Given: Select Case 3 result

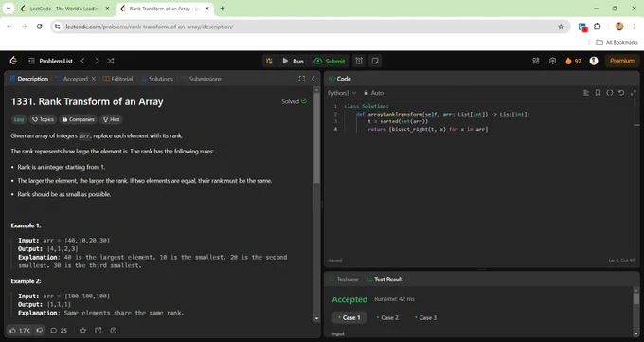Looking at the screenshot, I should 425,317.
